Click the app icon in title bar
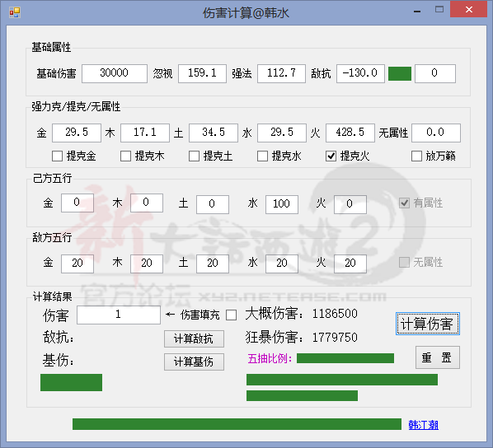Image resolution: width=493 pixels, height=448 pixels. (15, 12)
